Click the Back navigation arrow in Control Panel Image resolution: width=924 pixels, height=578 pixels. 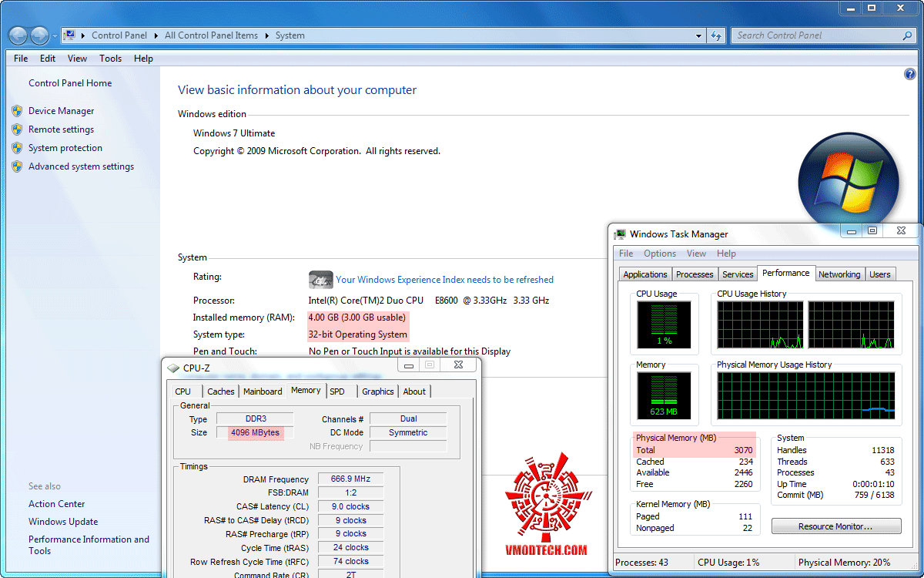coord(18,35)
